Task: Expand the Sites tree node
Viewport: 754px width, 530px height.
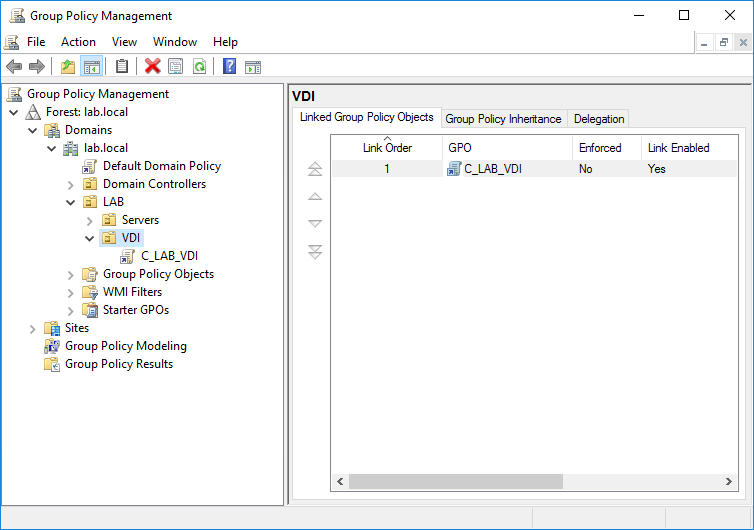Action: coord(33,328)
